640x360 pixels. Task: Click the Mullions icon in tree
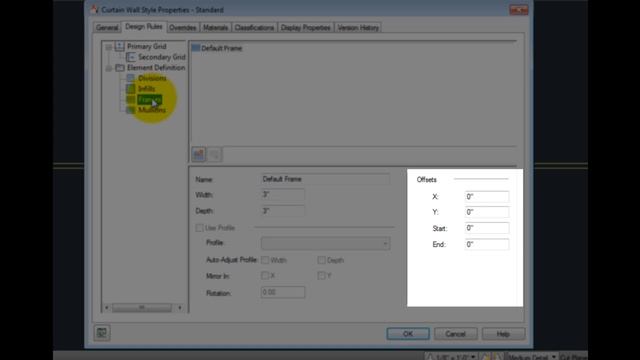(131, 110)
